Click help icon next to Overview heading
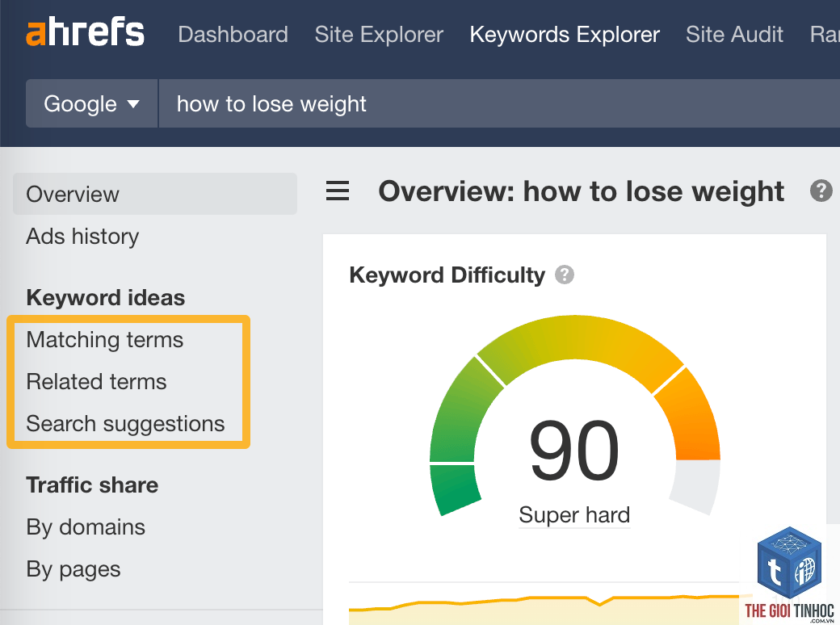 coord(821,191)
